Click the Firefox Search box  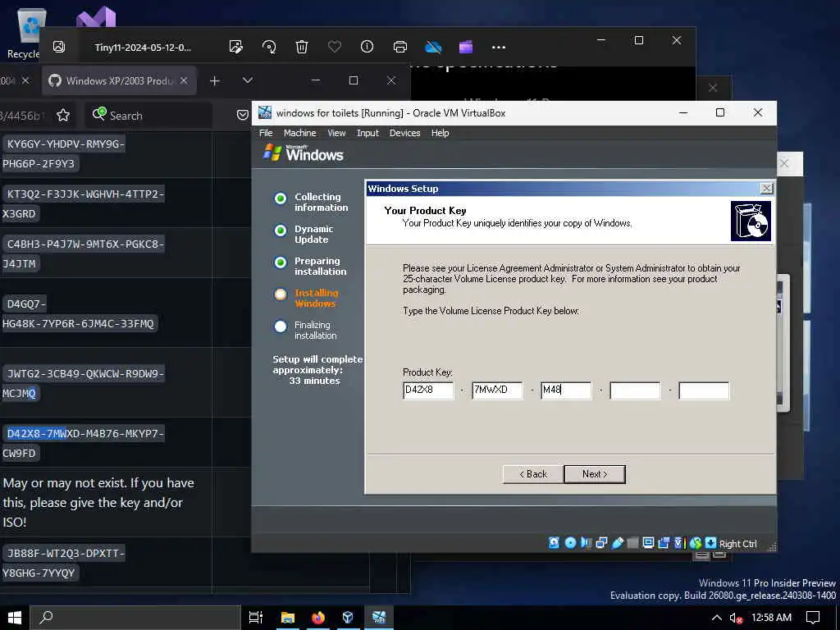(x=149, y=115)
